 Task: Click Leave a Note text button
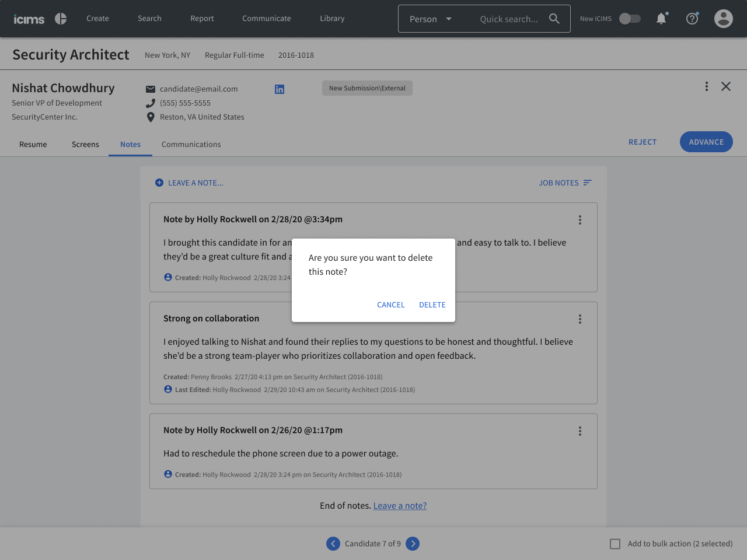coord(196,183)
